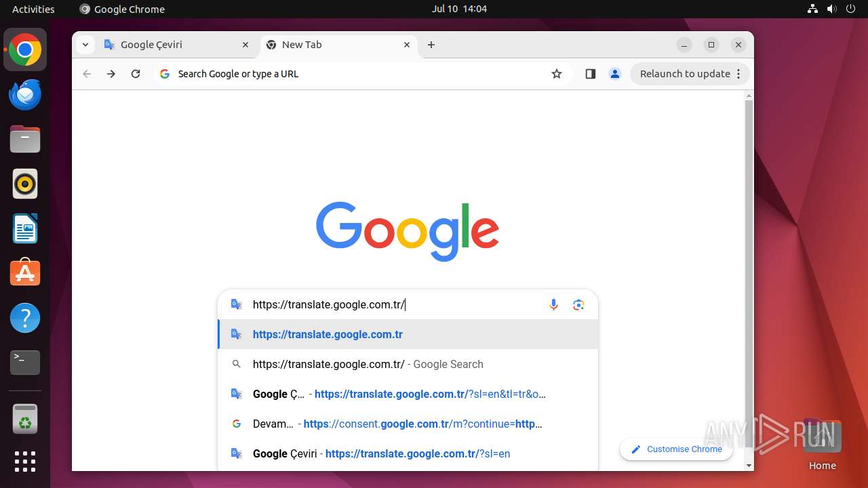Search by image with Google Lens icon
The image size is (868, 488).
pos(578,305)
